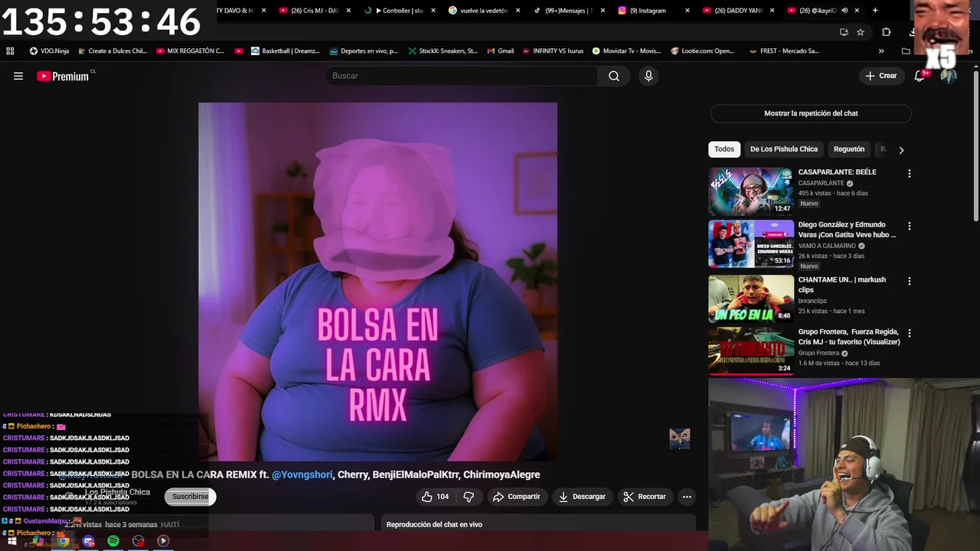Click the Descargar download button
The image size is (980, 551).
coord(582,497)
